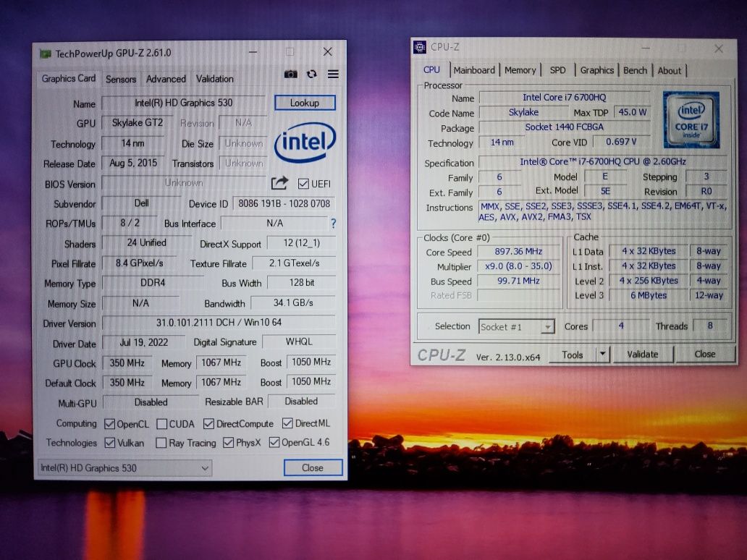Toggle the Vulkan checkbox

pos(109,443)
